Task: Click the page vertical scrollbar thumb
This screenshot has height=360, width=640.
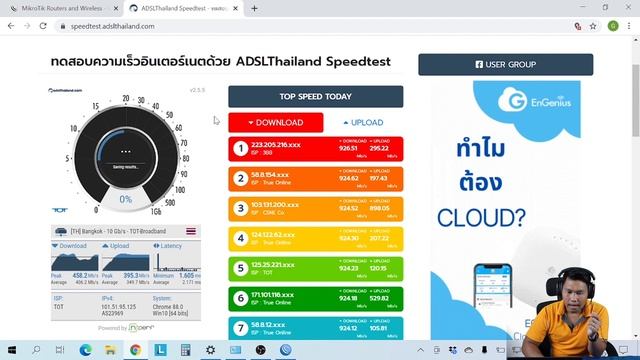Action: coord(636,100)
